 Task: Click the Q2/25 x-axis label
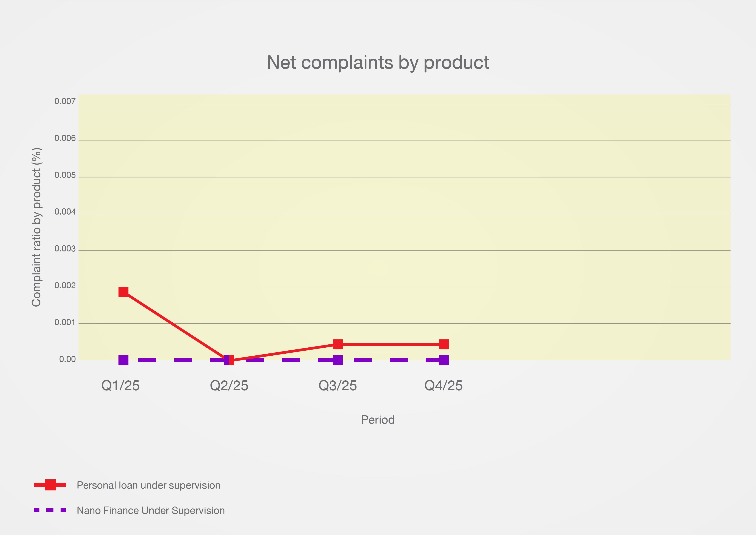click(x=229, y=385)
